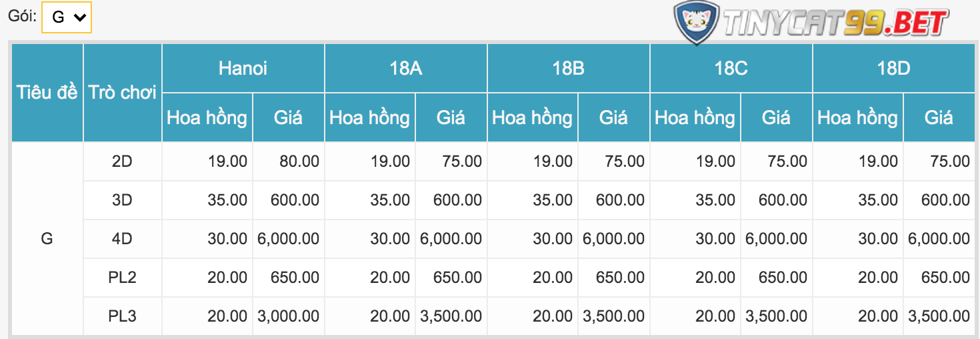Click Giá subheader under 18D
Screen dimensions: 980x339
coord(939,118)
